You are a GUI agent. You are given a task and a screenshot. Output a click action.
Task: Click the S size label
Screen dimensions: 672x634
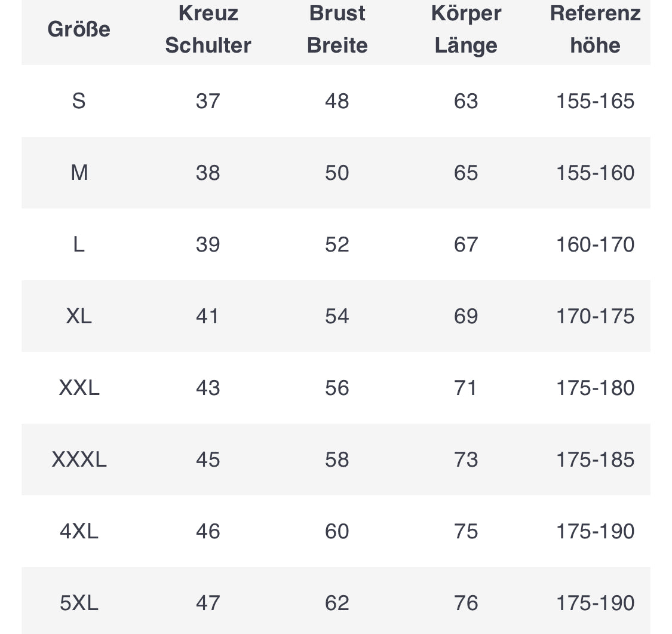coord(79,101)
